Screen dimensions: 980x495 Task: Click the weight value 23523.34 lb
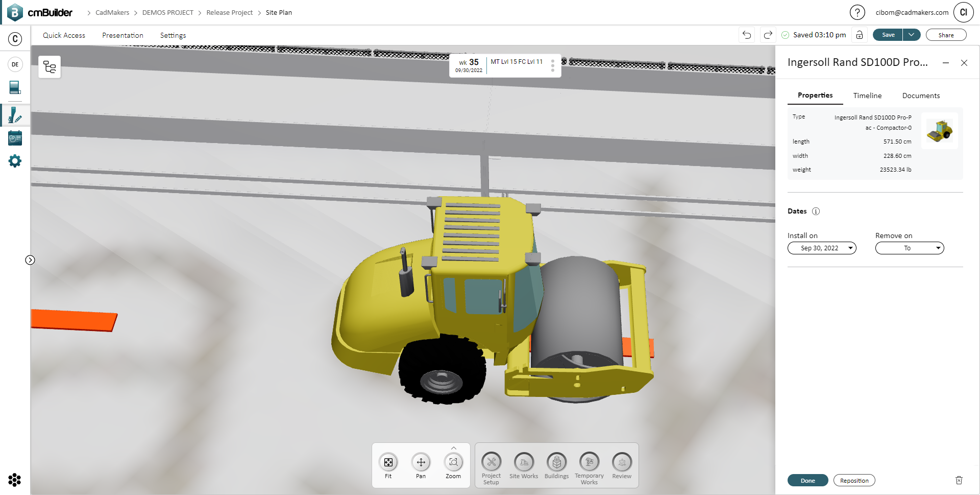895,170
